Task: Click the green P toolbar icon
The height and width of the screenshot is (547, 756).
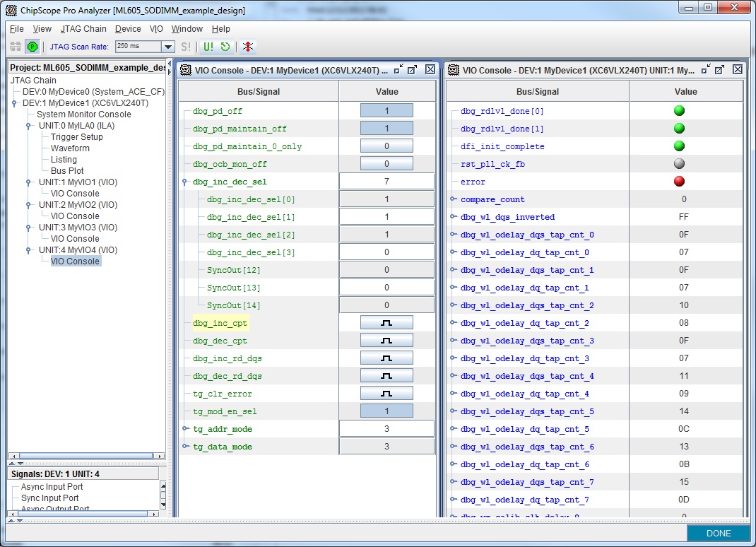Action: (33, 47)
